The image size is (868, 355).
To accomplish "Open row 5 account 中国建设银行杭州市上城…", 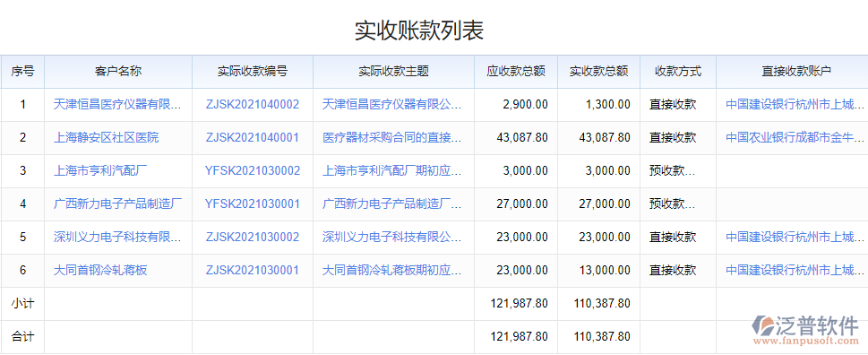I will 795,237.
